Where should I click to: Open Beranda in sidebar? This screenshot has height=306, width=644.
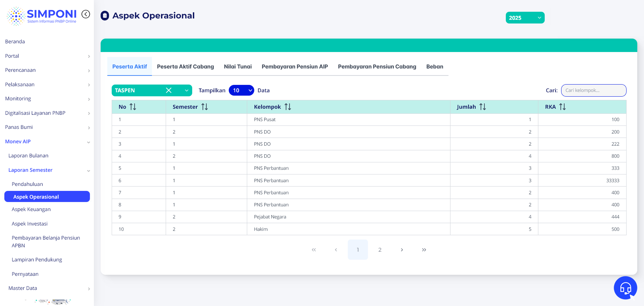click(x=15, y=42)
